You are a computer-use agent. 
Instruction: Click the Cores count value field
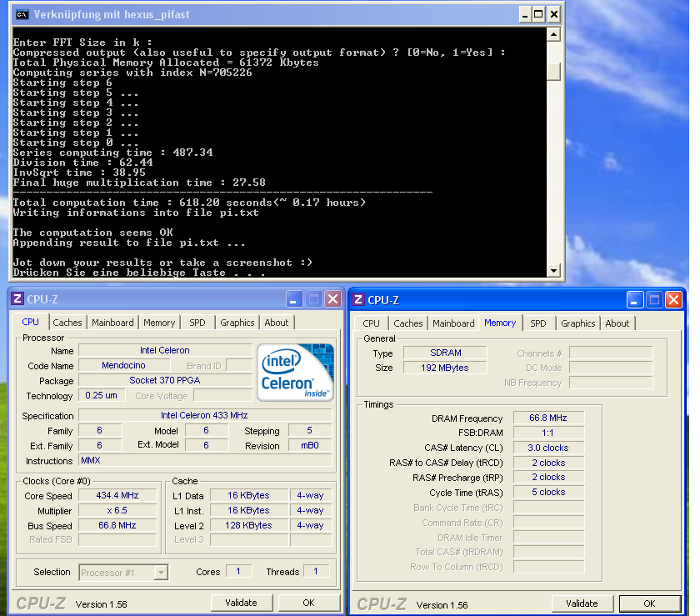click(x=239, y=571)
